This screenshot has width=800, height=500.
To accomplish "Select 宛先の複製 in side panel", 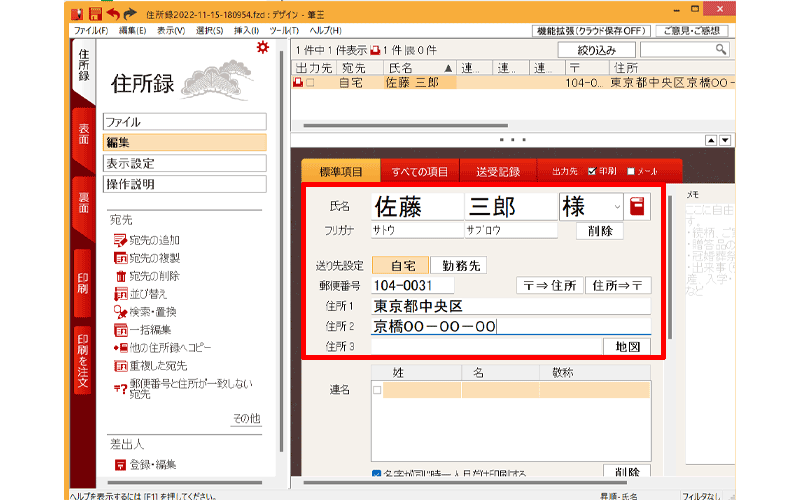I will [x=147, y=258].
